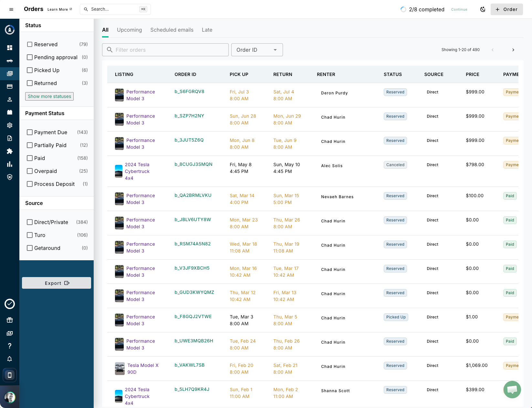The width and height of the screenshot is (532, 408).
Task: Click the Export button
Action: (x=57, y=283)
